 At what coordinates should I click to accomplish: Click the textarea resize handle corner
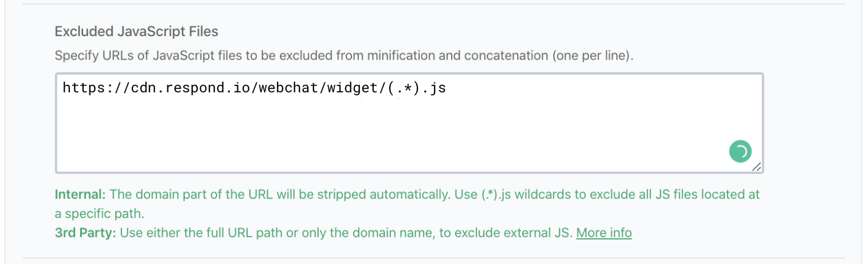(757, 167)
